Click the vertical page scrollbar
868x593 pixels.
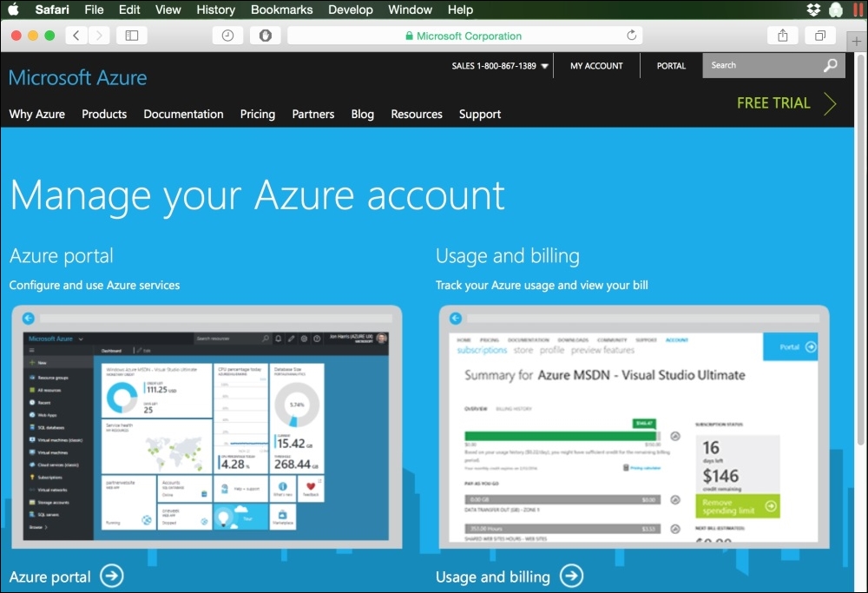[x=861, y=249]
